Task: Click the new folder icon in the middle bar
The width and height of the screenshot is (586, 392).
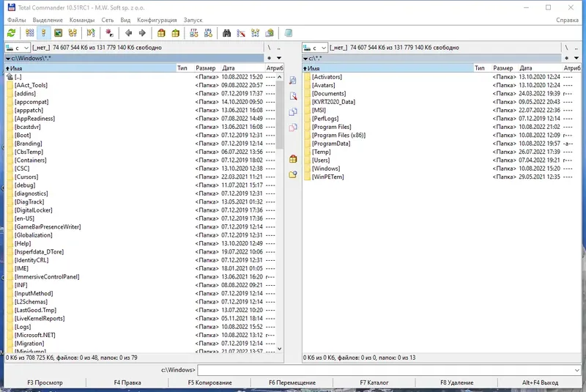Action: [x=293, y=174]
